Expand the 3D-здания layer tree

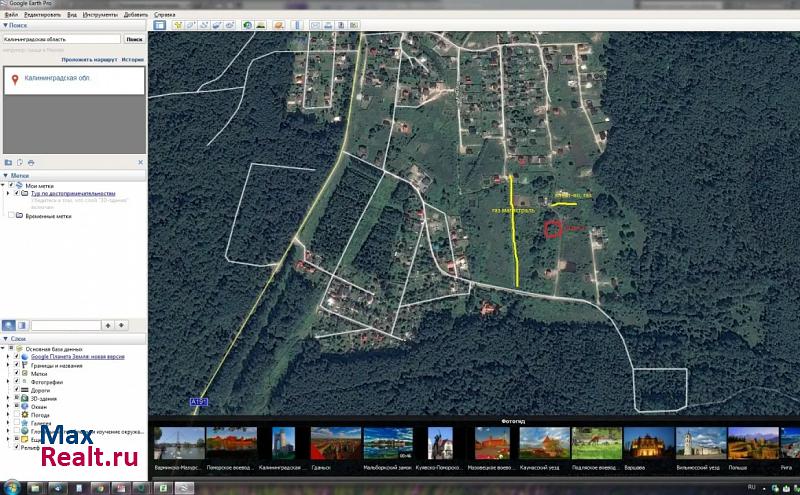[x=7, y=398]
